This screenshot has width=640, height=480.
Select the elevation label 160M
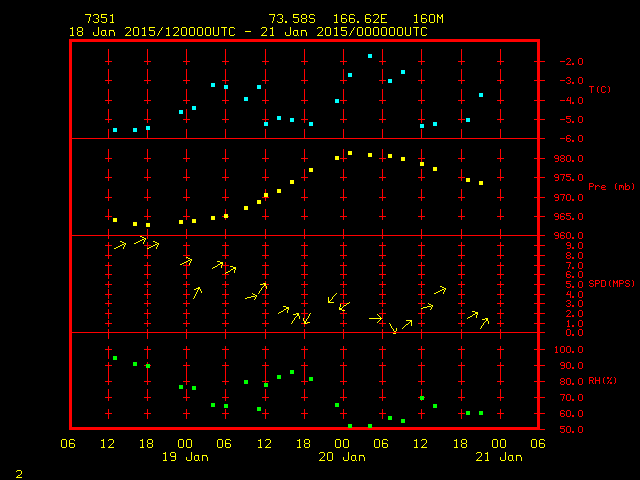(x=427, y=19)
